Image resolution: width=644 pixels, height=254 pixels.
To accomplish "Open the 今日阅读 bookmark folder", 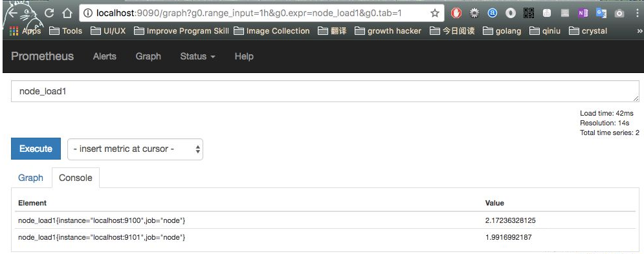I will tap(452, 31).
